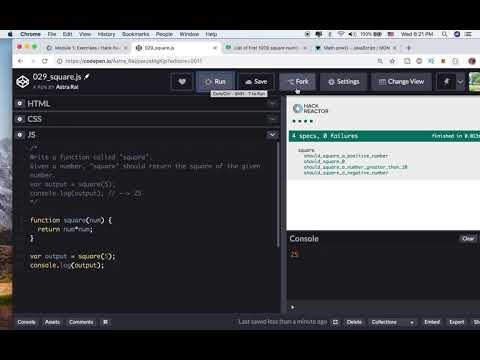This screenshot has width=480, height=360.
Task: Pin the pen with pushpin icon
Action: [446, 82]
